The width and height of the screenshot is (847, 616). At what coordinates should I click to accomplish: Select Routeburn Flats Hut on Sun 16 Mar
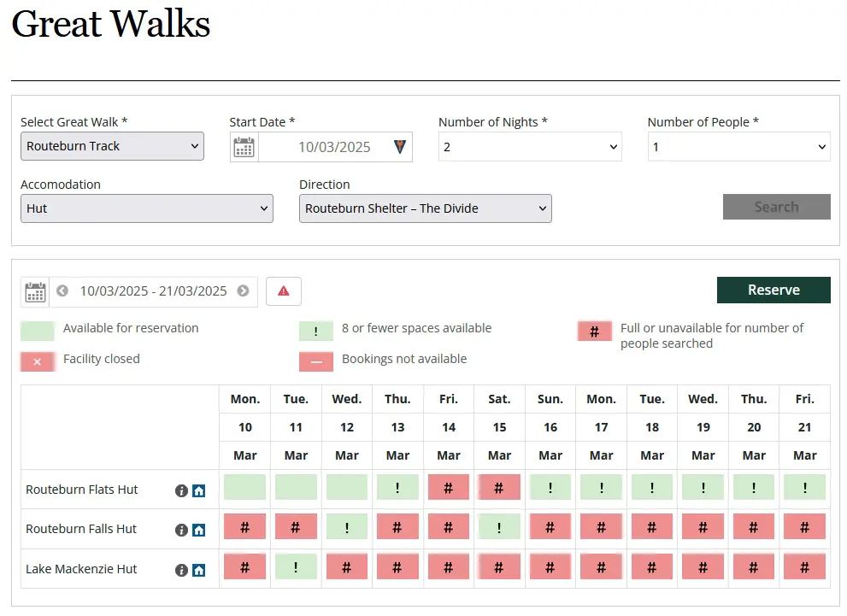tap(550, 488)
